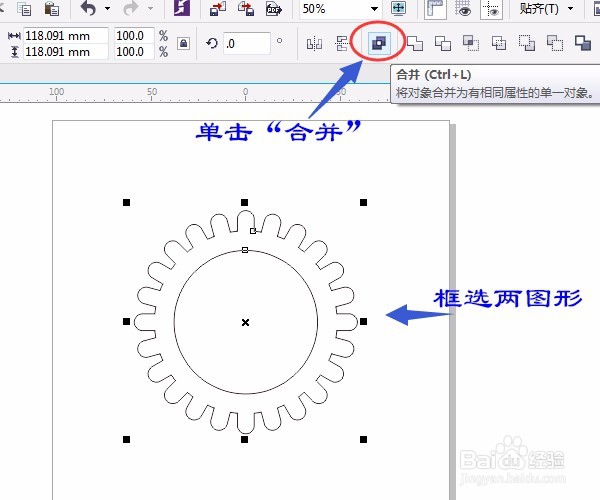The image size is (600, 500).
Task: Click the Back minus front icon
Action: [555, 43]
